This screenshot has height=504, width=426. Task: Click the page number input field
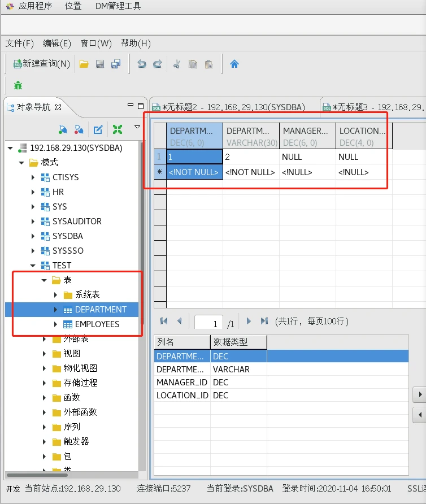(x=208, y=323)
